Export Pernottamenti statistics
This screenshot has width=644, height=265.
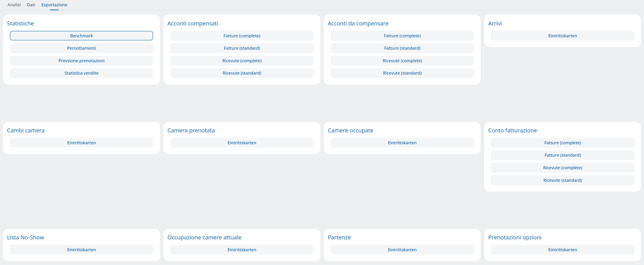pyautogui.click(x=82, y=48)
